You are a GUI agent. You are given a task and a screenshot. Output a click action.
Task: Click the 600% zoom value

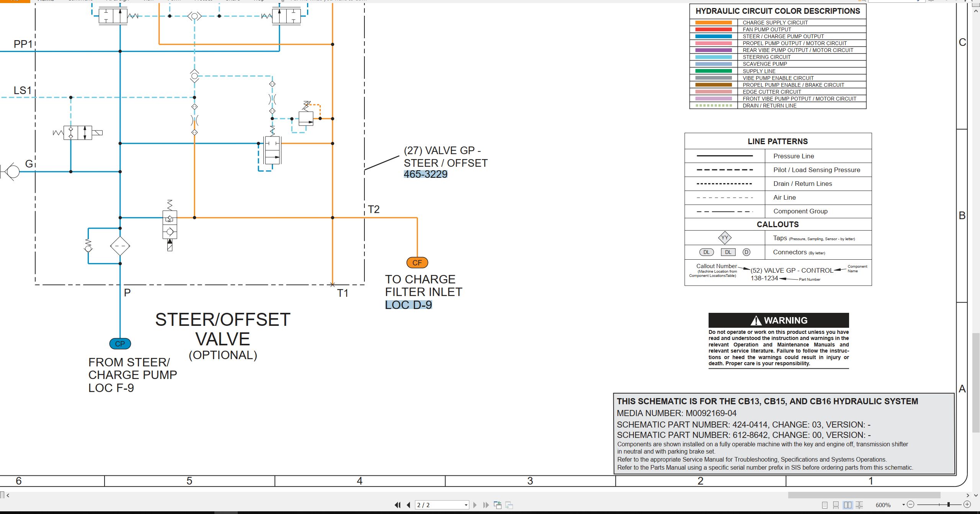[x=883, y=505]
